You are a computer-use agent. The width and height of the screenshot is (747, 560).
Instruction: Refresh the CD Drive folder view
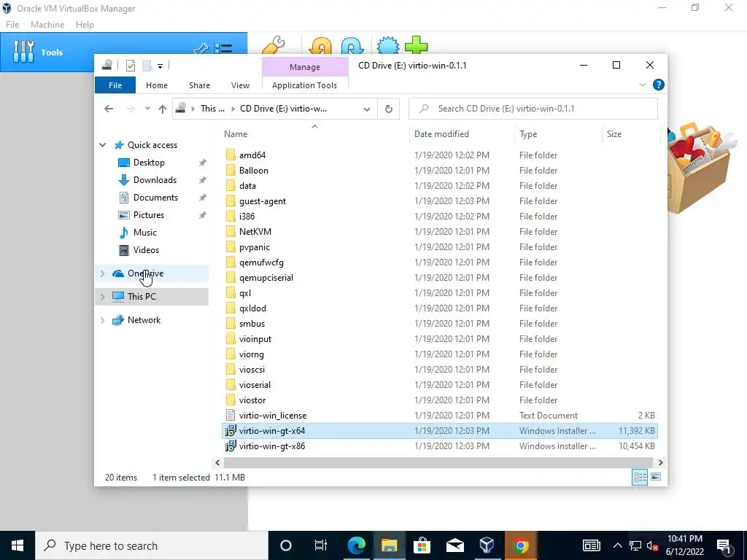click(x=389, y=109)
